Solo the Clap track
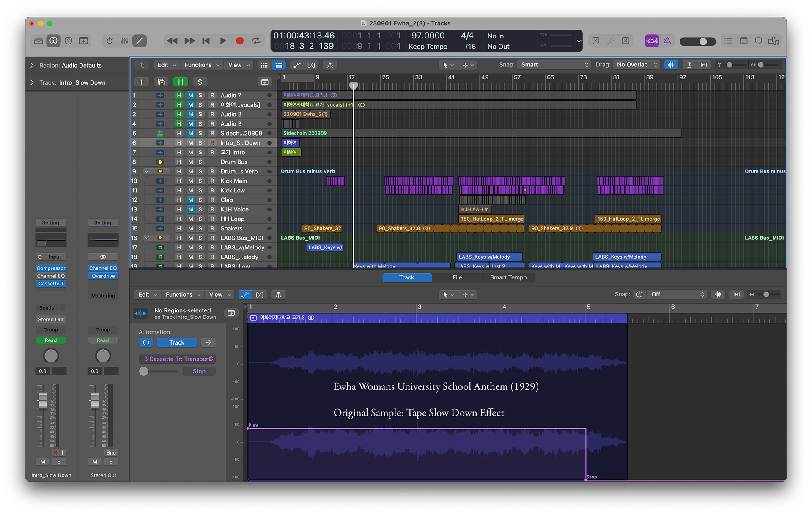This screenshot has height=515, width=812. tap(200, 200)
